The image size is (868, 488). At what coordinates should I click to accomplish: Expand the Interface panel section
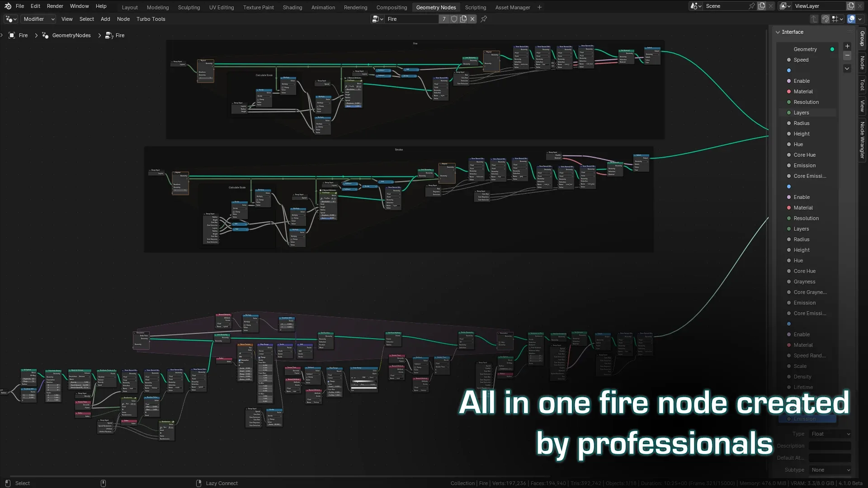[x=778, y=31]
